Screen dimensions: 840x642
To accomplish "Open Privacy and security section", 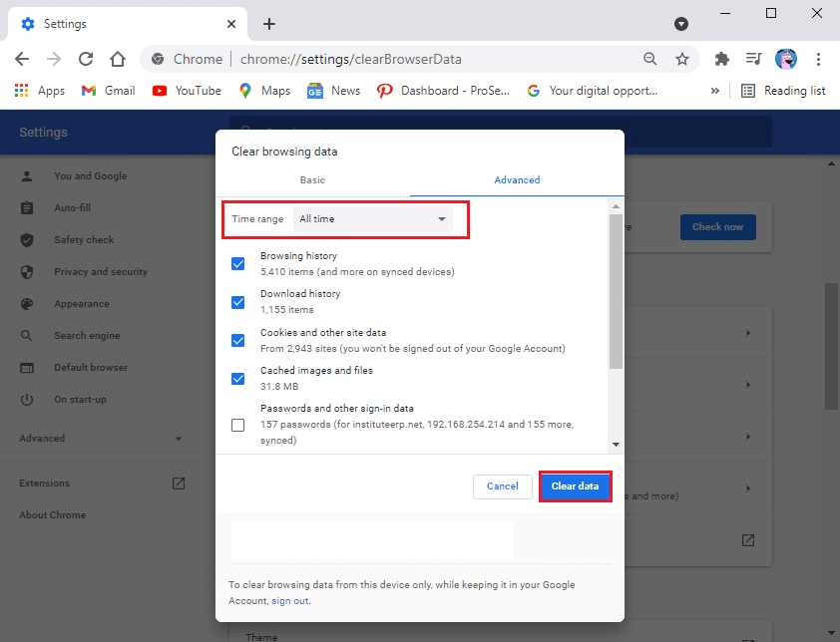I will pyautogui.click(x=99, y=272).
